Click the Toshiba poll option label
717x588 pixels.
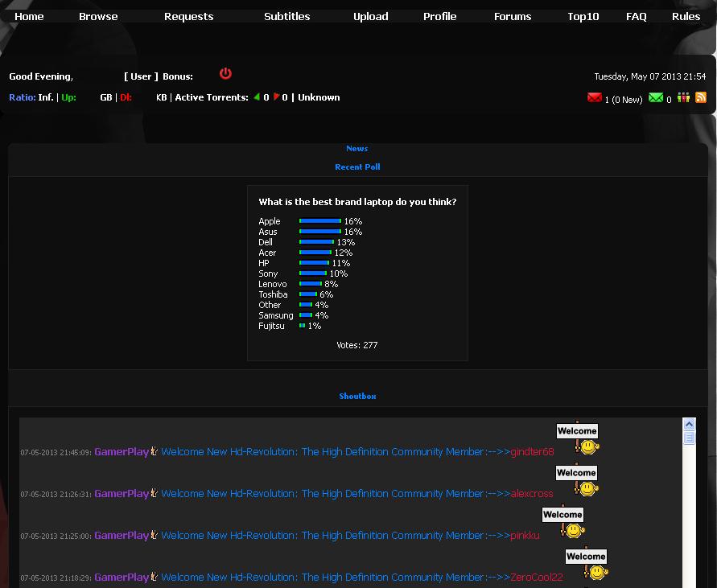click(x=273, y=294)
